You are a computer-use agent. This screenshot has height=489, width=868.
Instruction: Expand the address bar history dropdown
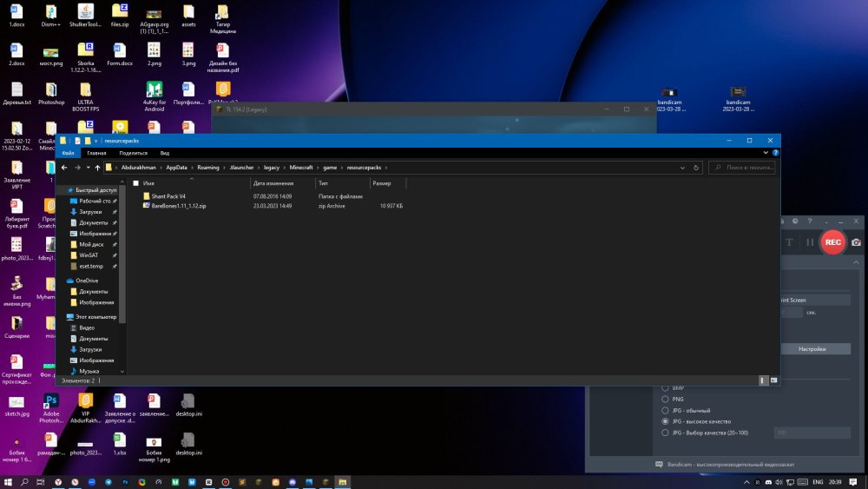click(682, 168)
